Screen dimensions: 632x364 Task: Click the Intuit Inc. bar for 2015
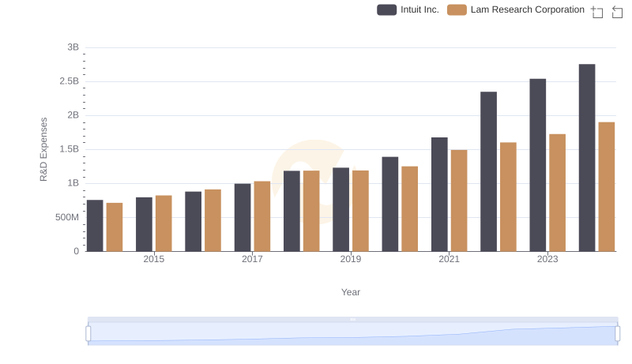click(145, 224)
